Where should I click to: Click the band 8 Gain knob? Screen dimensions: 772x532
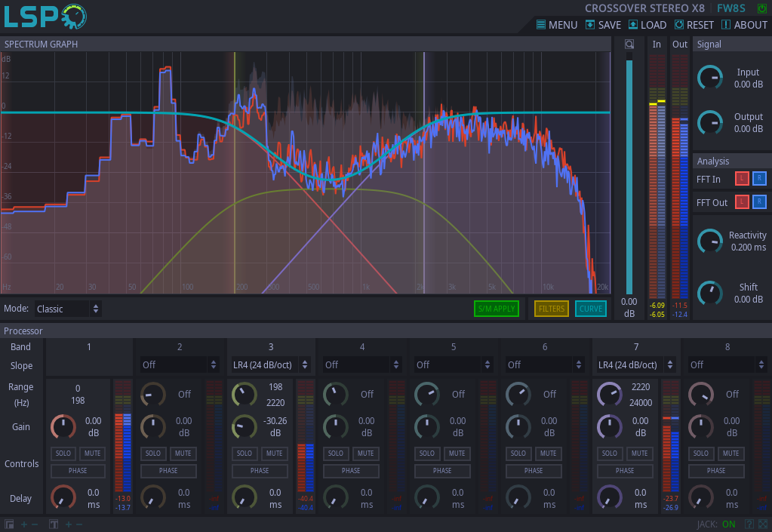[x=700, y=426]
